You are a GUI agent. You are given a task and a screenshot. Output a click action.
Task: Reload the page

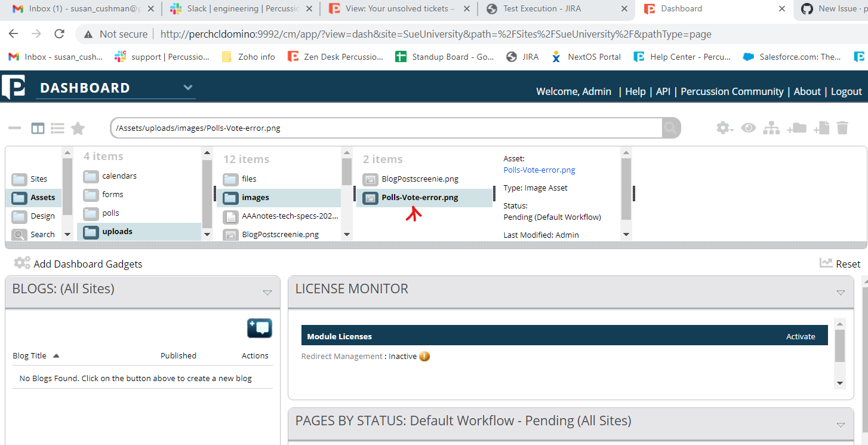(x=59, y=34)
